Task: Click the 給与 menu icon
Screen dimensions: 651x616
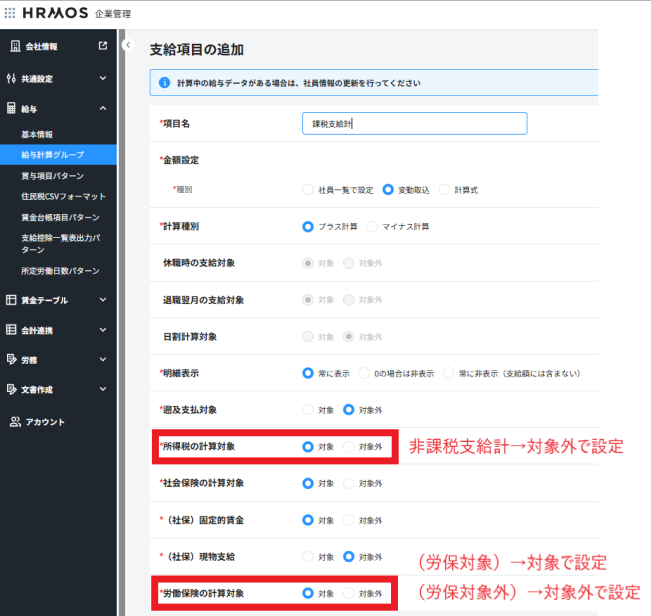Action: (11, 108)
